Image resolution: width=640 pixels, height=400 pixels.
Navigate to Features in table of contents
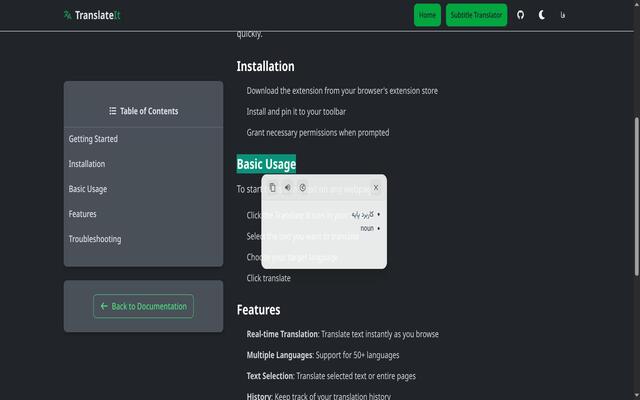point(82,214)
